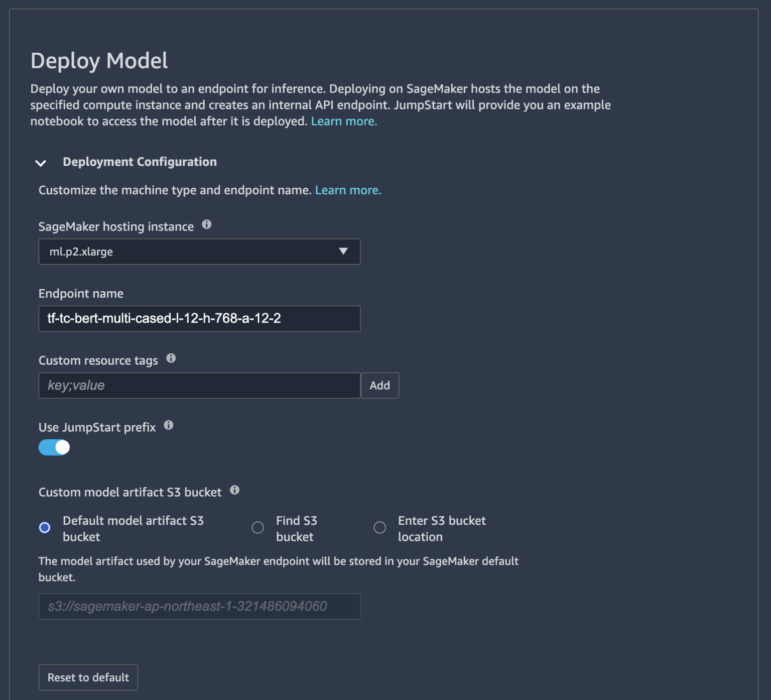Click the s3://sagemaker bucket path field
The width and height of the screenshot is (771, 700).
(x=199, y=606)
